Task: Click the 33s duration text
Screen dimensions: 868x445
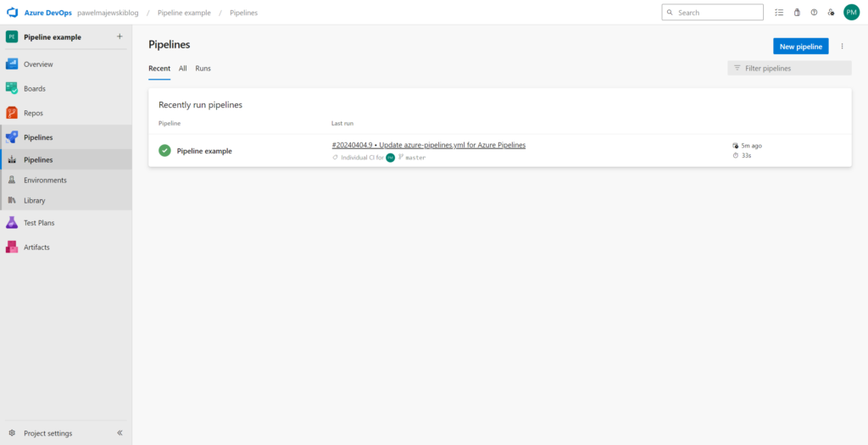Action: click(x=746, y=155)
